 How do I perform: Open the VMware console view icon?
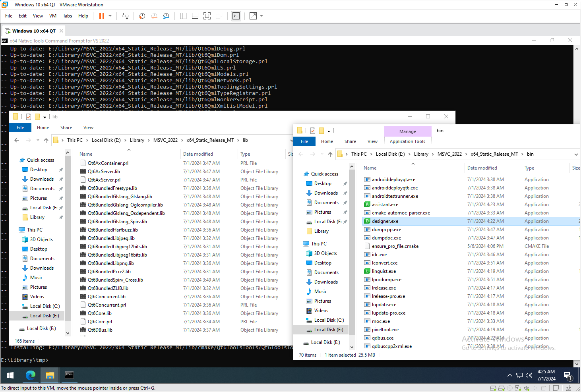[236, 16]
